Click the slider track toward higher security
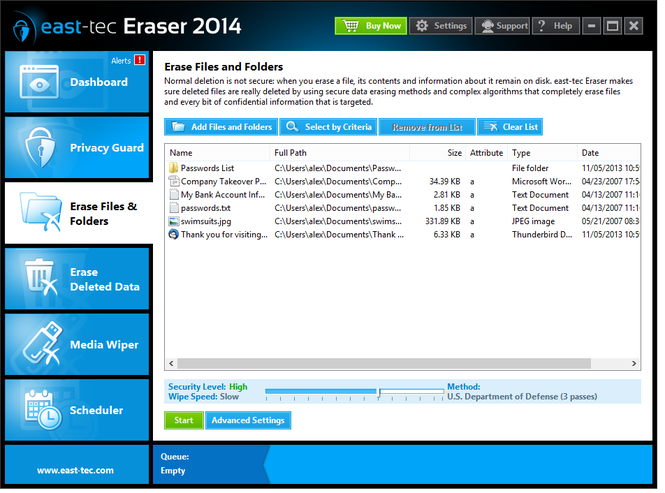Viewport: 665px width, 493px height. point(412,391)
